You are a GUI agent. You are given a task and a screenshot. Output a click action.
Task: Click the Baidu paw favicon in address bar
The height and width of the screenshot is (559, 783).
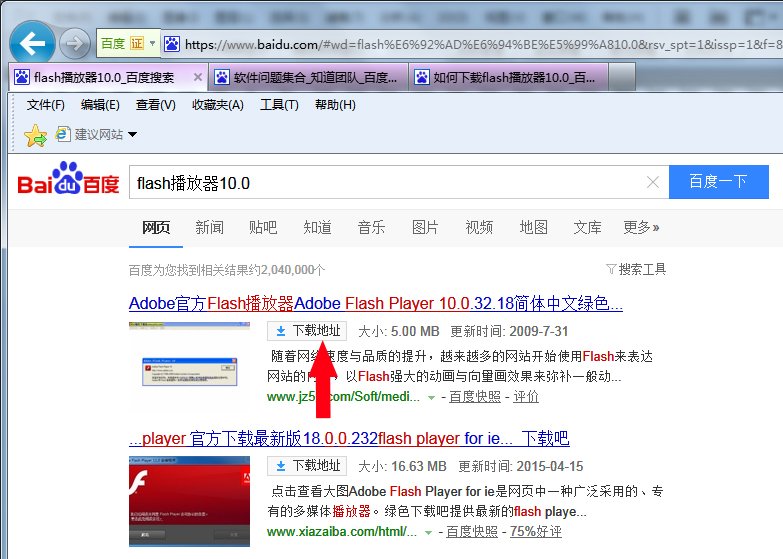[x=172, y=44]
